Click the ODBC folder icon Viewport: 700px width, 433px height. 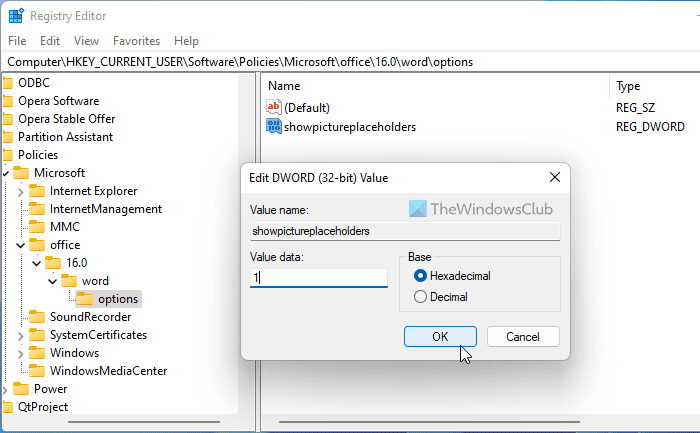8,83
